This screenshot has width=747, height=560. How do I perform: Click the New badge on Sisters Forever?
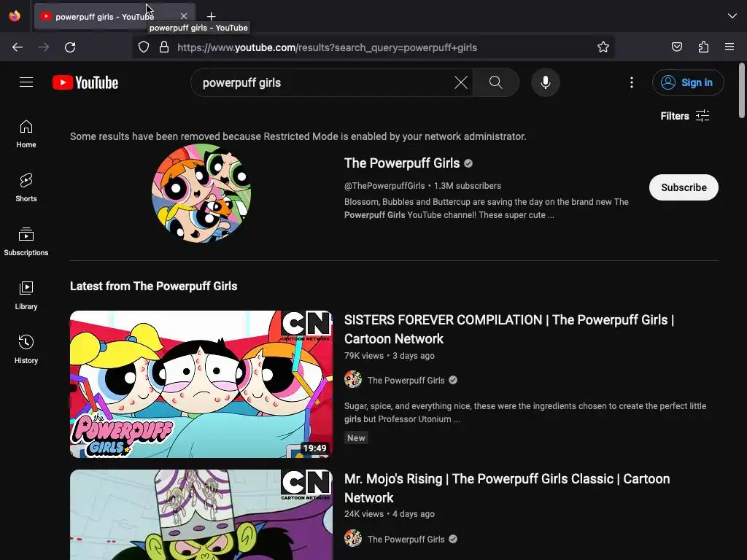(356, 438)
